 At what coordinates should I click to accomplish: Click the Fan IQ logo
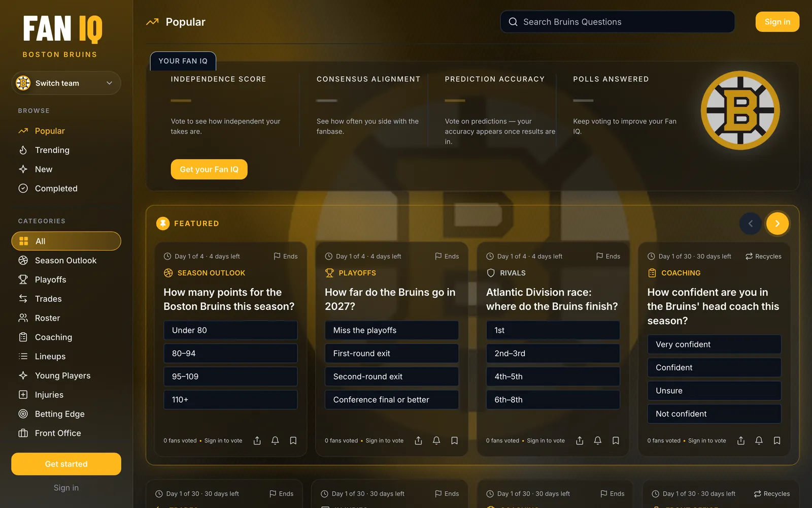[x=62, y=29]
